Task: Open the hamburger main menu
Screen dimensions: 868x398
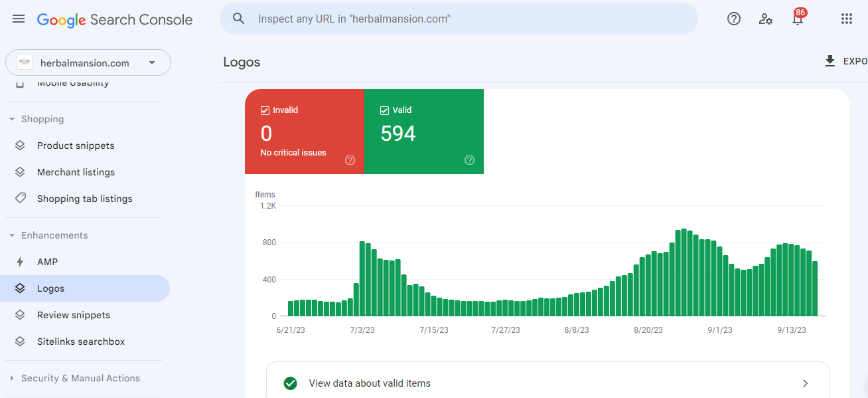Action: click(19, 19)
